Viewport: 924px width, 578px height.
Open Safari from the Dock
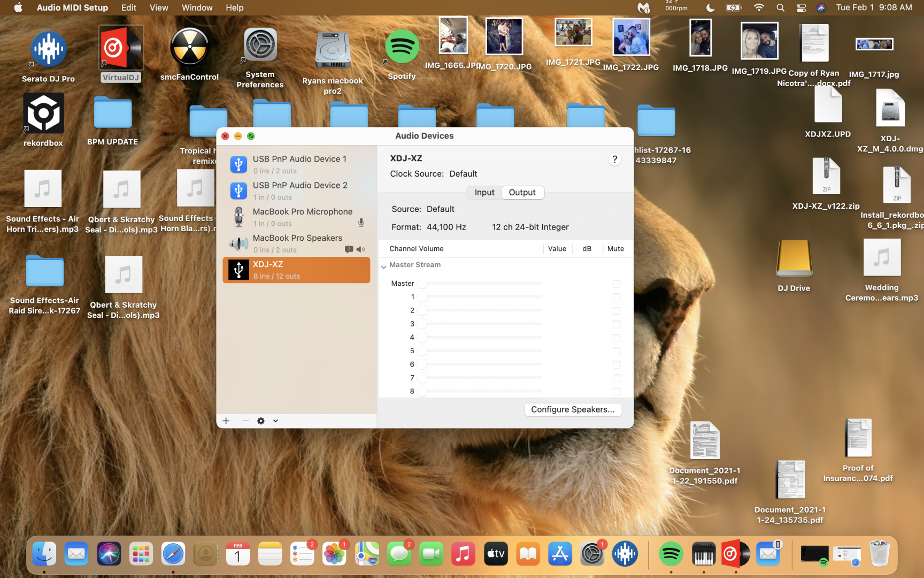[x=173, y=554]
